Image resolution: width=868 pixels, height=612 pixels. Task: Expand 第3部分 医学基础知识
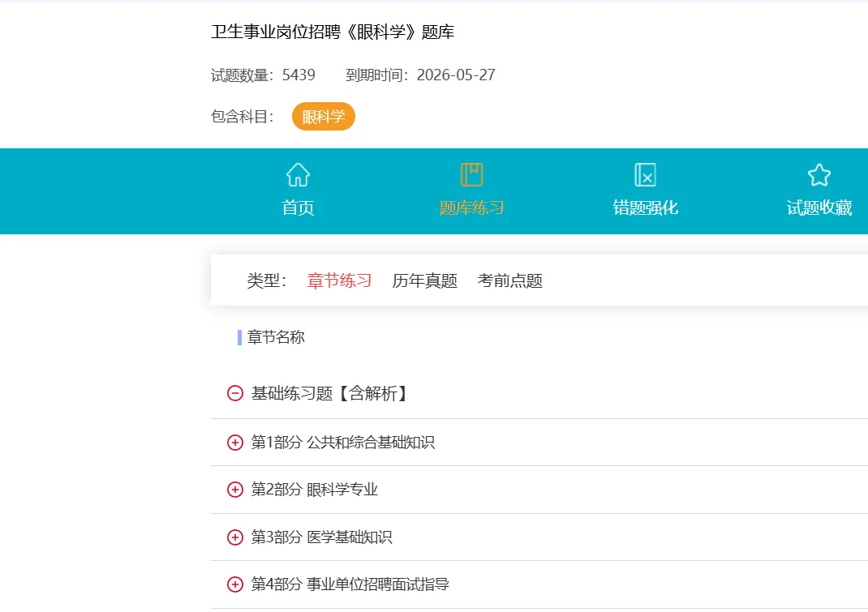(x=234, y=537)
